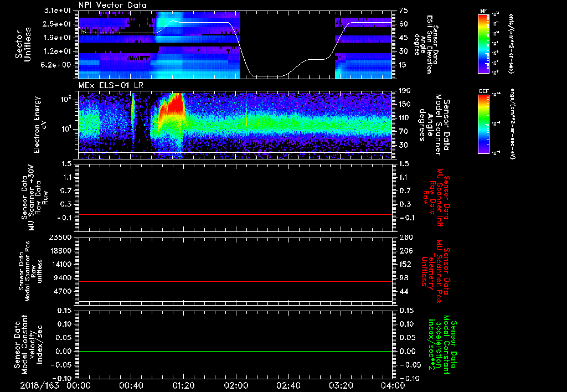This screenshot has height=392, width=567.
Task: Click the red high-flux burst in ELS spectrogram
Action: coord(176,105)
